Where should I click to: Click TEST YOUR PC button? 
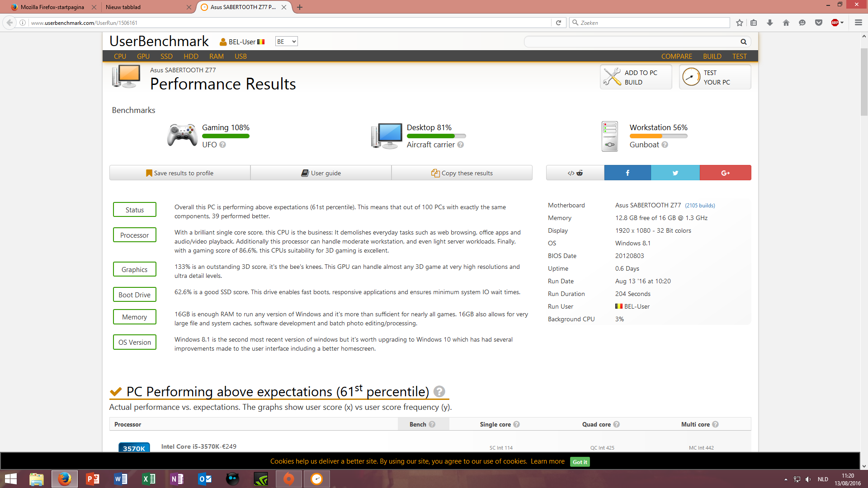point(715,77)
